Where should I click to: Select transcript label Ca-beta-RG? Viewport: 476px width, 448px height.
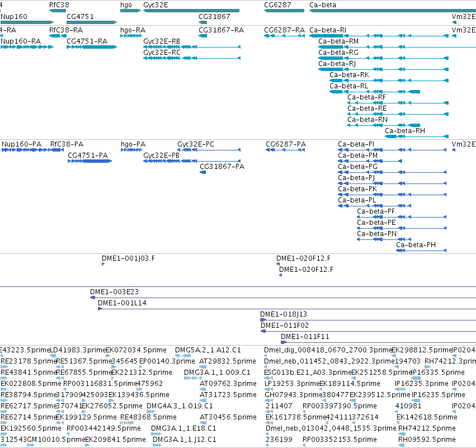point(338,53)
